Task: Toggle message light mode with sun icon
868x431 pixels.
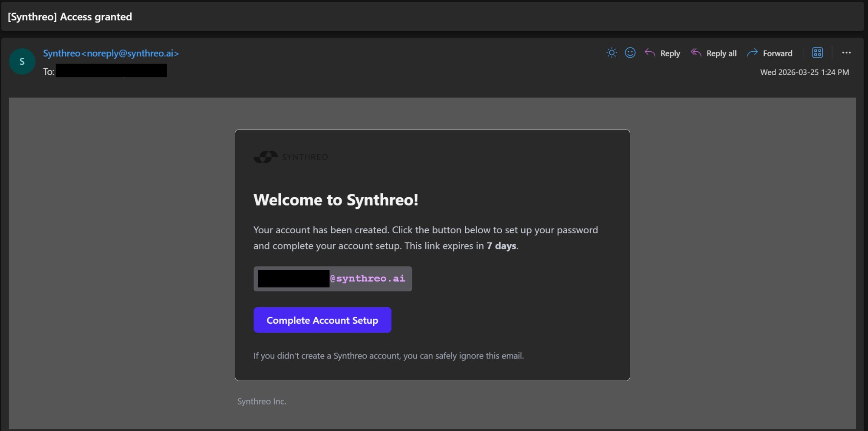Action: 612,53
